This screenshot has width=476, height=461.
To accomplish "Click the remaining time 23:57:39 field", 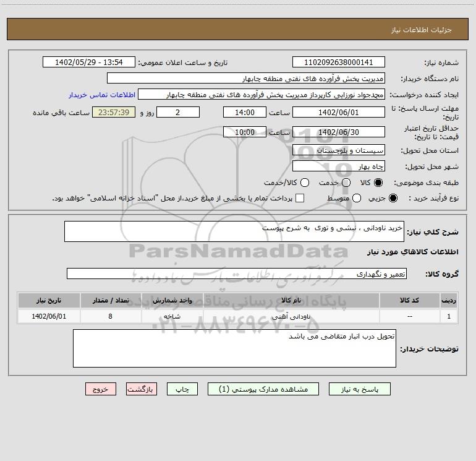I will [x=114, y=112].
